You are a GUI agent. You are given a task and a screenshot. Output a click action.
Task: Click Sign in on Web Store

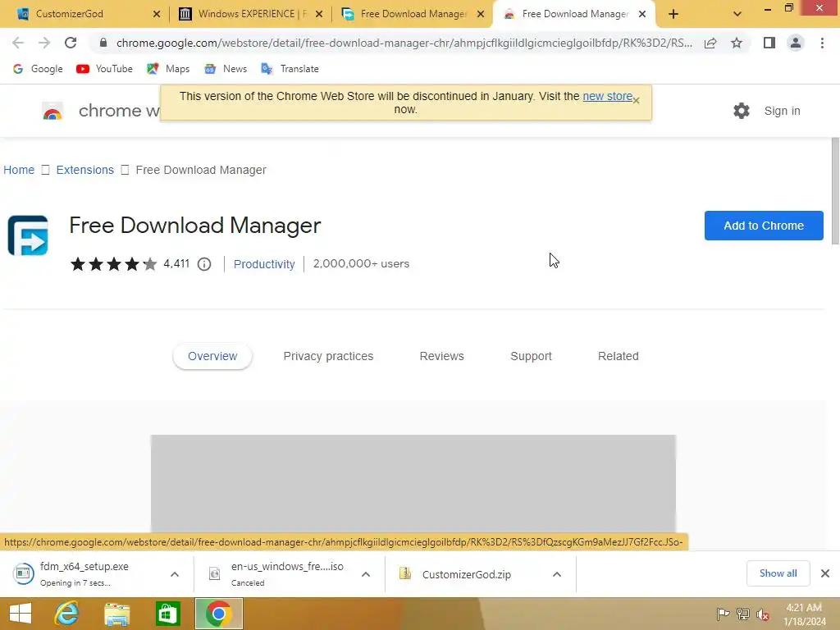click(782, 111)
